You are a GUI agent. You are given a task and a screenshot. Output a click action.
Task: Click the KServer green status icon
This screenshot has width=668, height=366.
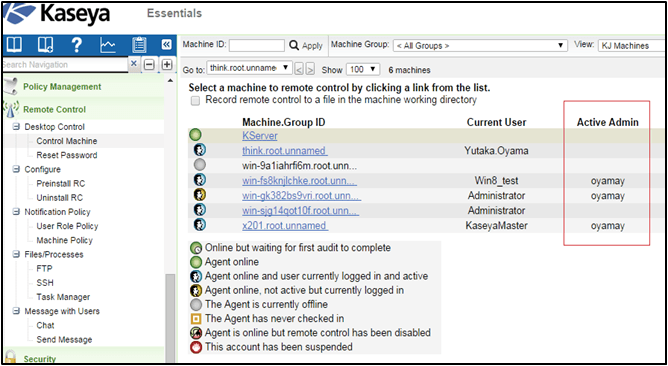tap(196, 135)
